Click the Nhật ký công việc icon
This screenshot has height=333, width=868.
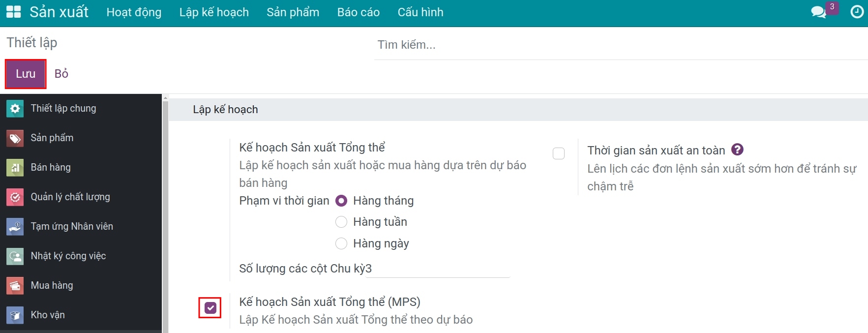15,256
